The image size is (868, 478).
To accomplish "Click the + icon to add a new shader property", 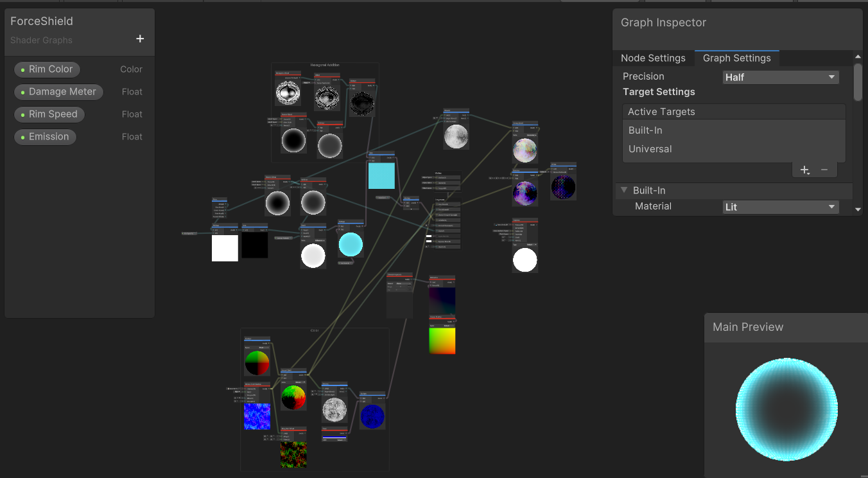I will point(140,39).
